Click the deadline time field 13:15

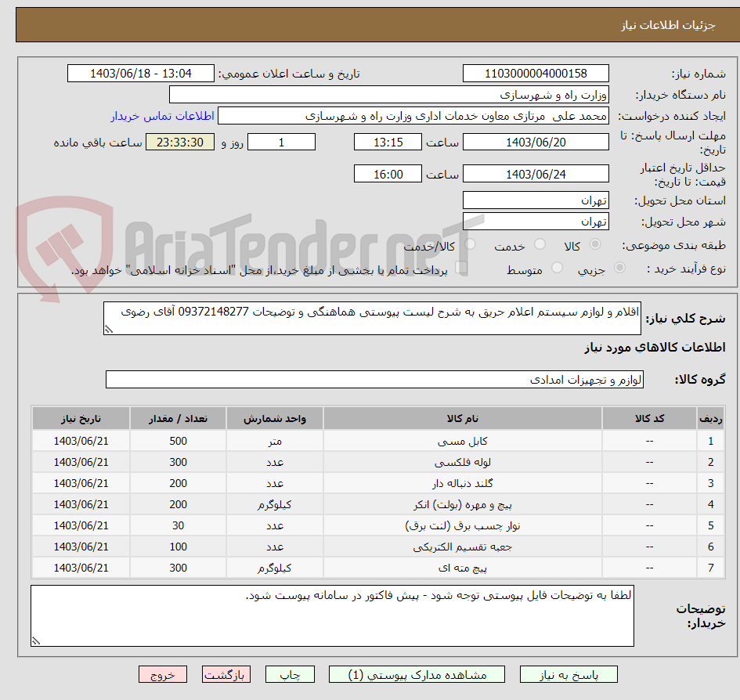point(388,142)
